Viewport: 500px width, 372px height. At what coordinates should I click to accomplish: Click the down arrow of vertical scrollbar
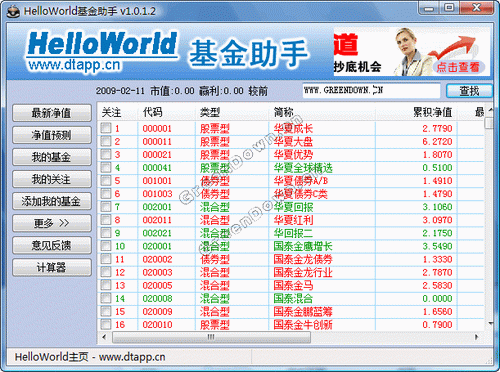490,323
